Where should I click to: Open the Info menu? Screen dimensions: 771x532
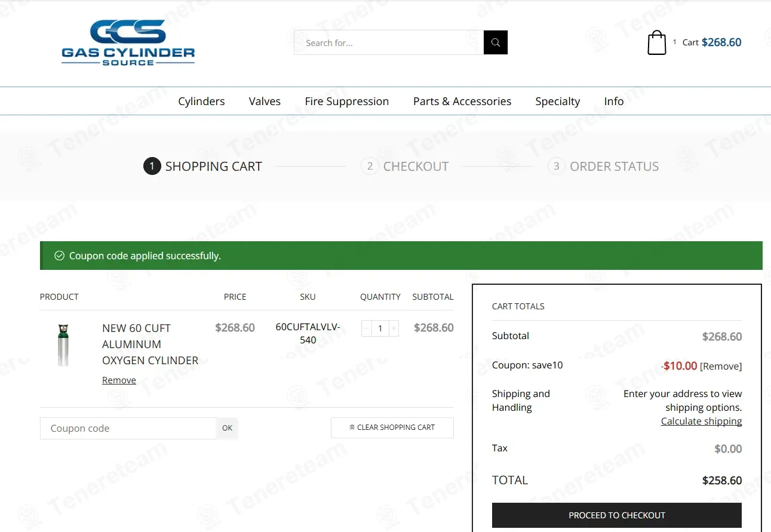[x=614, y=102]
